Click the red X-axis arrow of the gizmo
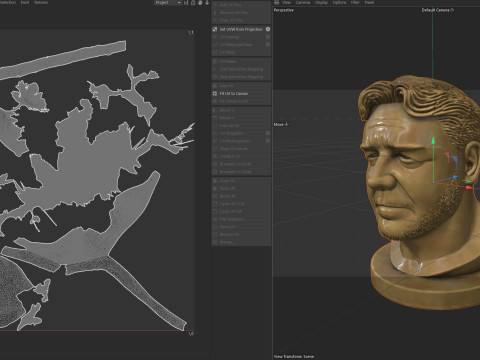The image size is (480, 360). click(469, 187)
